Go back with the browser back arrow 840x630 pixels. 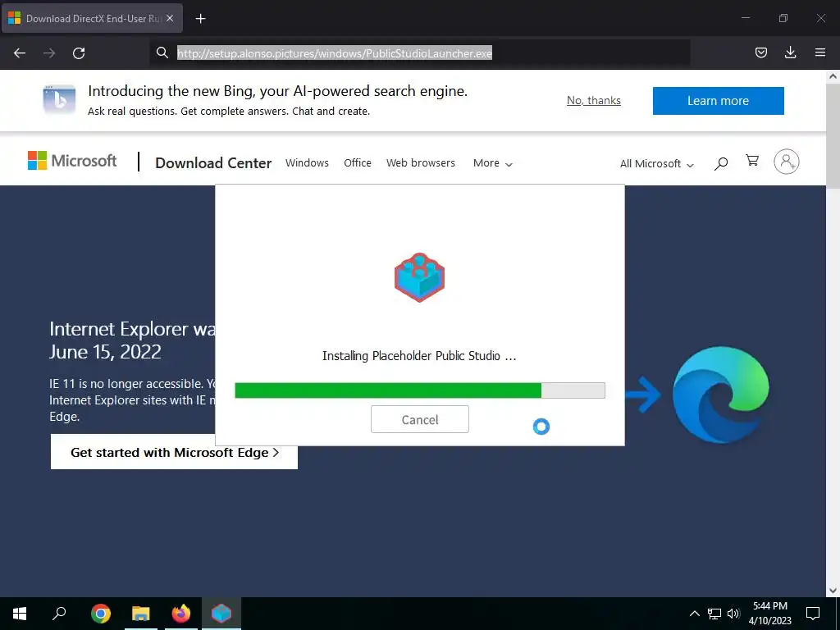[x=20, y=53]
